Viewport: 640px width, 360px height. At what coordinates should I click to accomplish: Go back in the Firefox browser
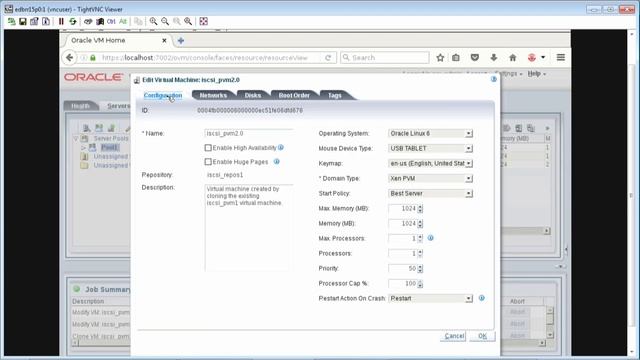pyautogui.click(x=69, y=58)
